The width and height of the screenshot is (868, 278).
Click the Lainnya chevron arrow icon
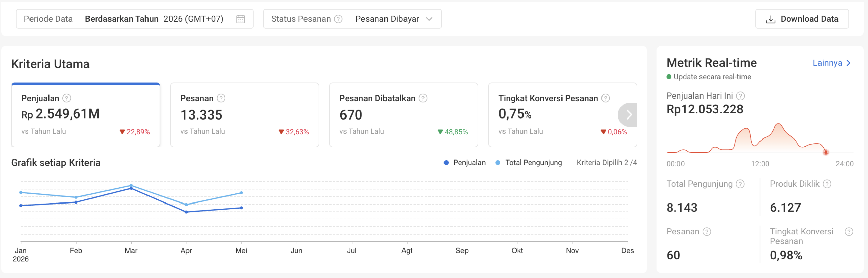coord(849,63)
